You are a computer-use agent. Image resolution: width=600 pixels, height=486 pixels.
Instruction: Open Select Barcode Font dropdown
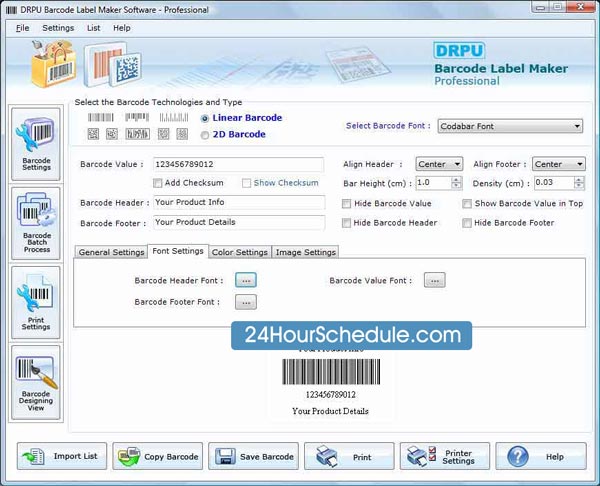(x=510, y=126)
